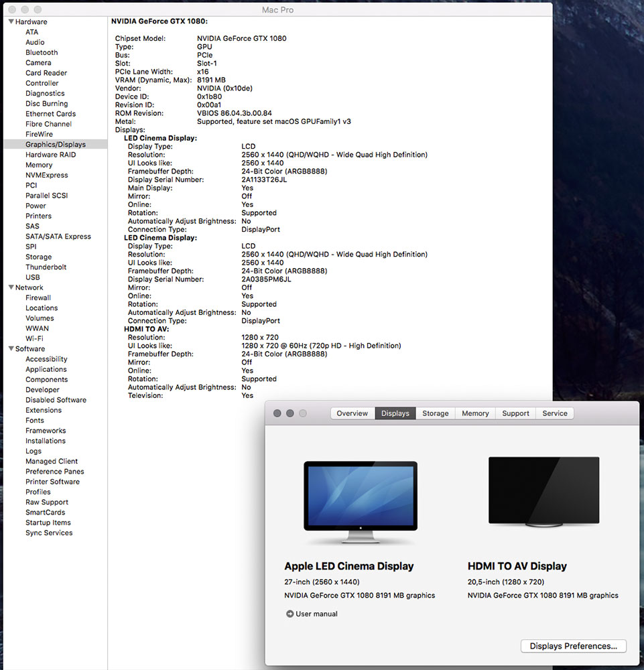
Task: Show Startup Items under Software
Action: [48, 523]
